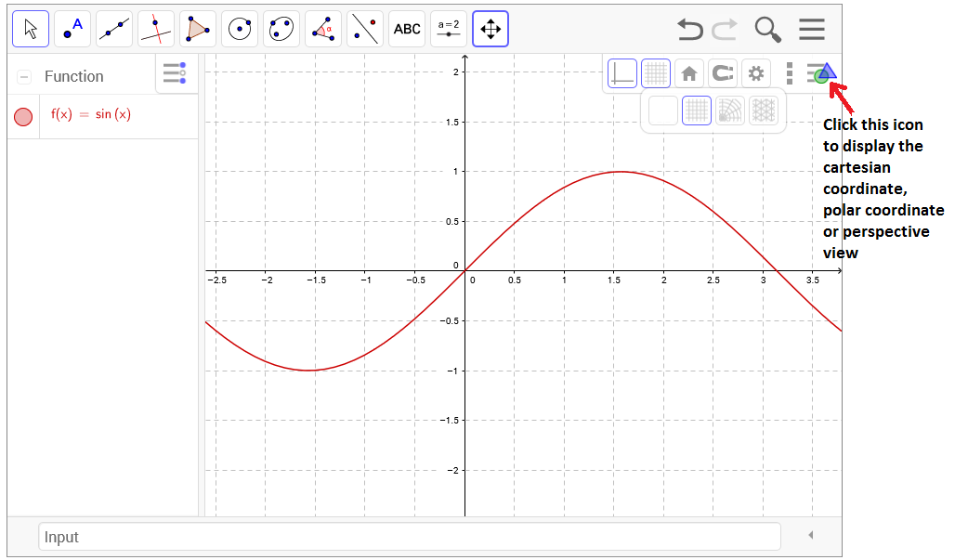Choose the Ellipse tool
The height and width of the screenshot is (560, 955).
(281, 30)
